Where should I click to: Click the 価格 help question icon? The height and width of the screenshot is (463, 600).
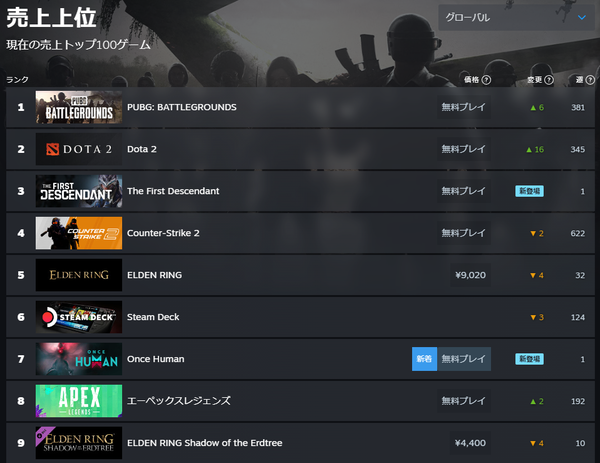pyautogui.click(x=486, y=80)
